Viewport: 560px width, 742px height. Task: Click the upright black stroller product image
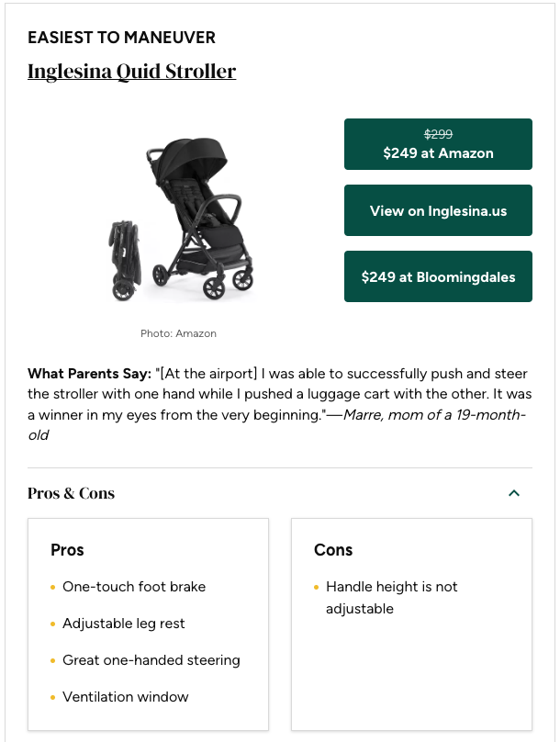point(197,216)
